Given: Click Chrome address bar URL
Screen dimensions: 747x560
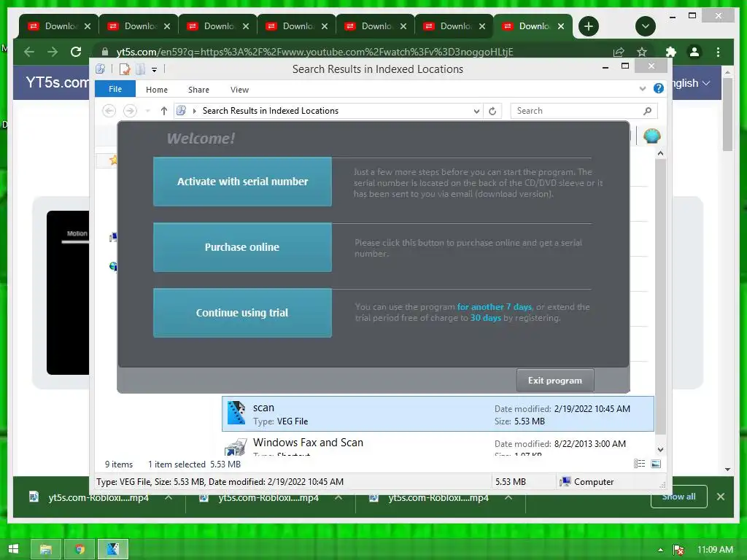Looking at the screenshot, I should (314, 52).
